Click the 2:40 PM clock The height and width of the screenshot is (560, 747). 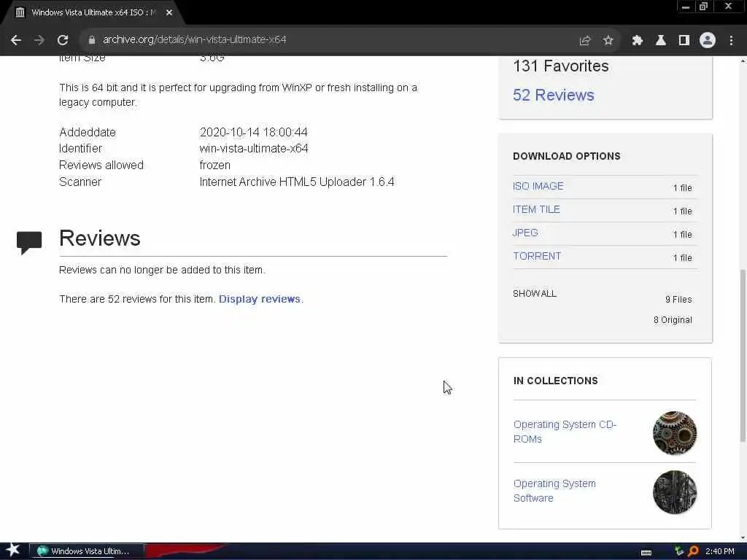[x=719, y=551]
